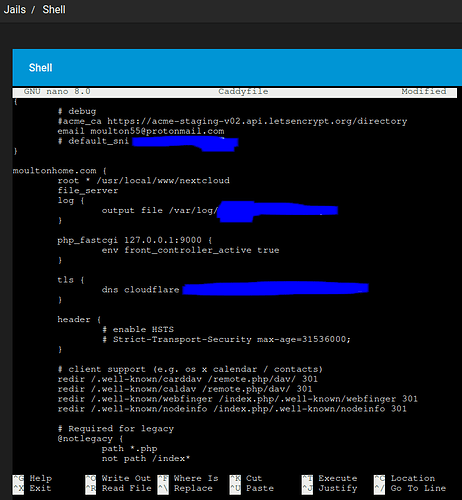Click the email moulton55@protonmail.com line

coord(141,131)
